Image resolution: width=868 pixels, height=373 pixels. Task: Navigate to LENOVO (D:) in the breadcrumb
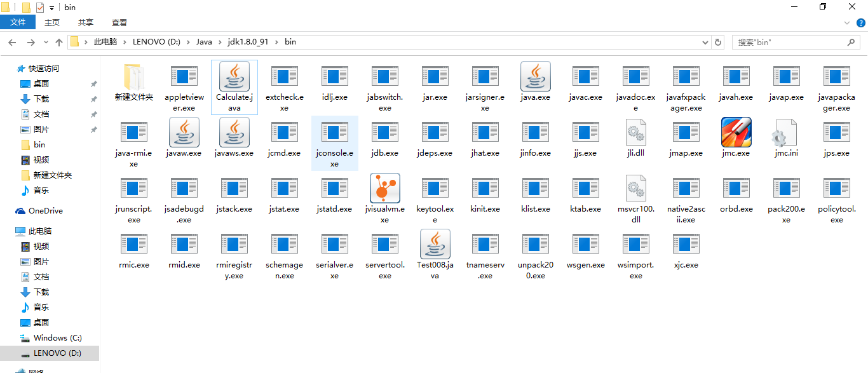coord(156,42)
